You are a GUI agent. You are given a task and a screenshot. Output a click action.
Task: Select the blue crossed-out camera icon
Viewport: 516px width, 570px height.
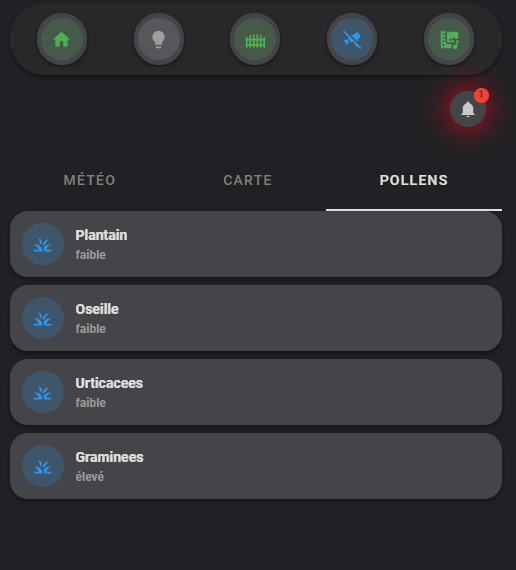point(352,39)
